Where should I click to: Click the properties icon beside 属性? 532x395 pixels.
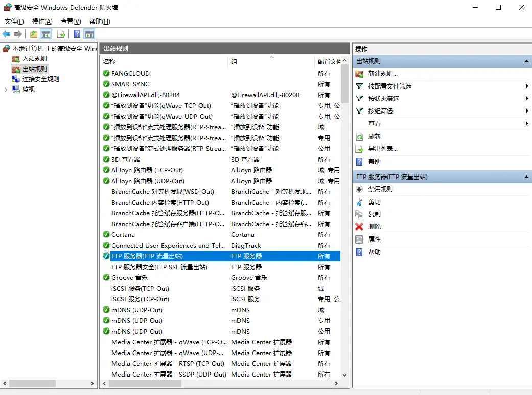pyautogui.click(x=359, y=239)
